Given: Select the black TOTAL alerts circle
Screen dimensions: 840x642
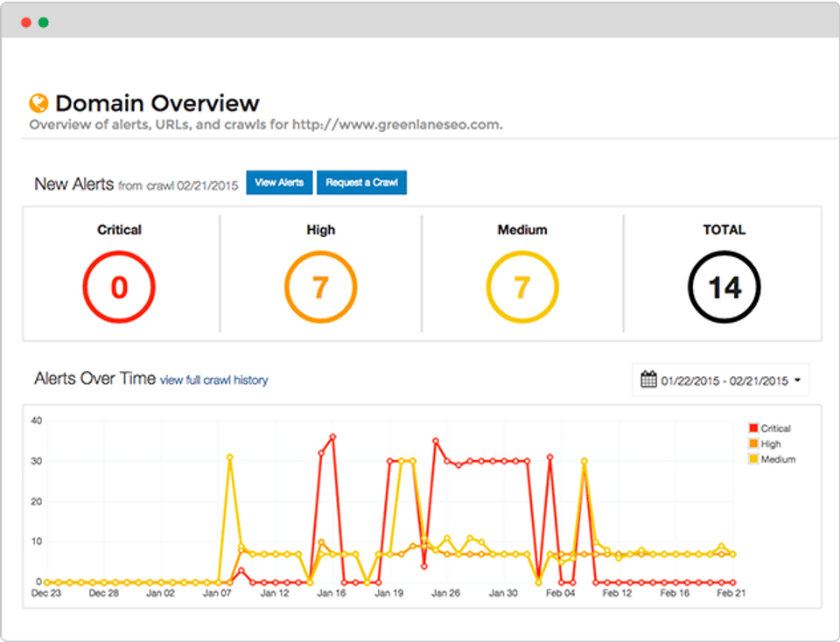Looking at the screenshot, I should click(x=724, y=287).
